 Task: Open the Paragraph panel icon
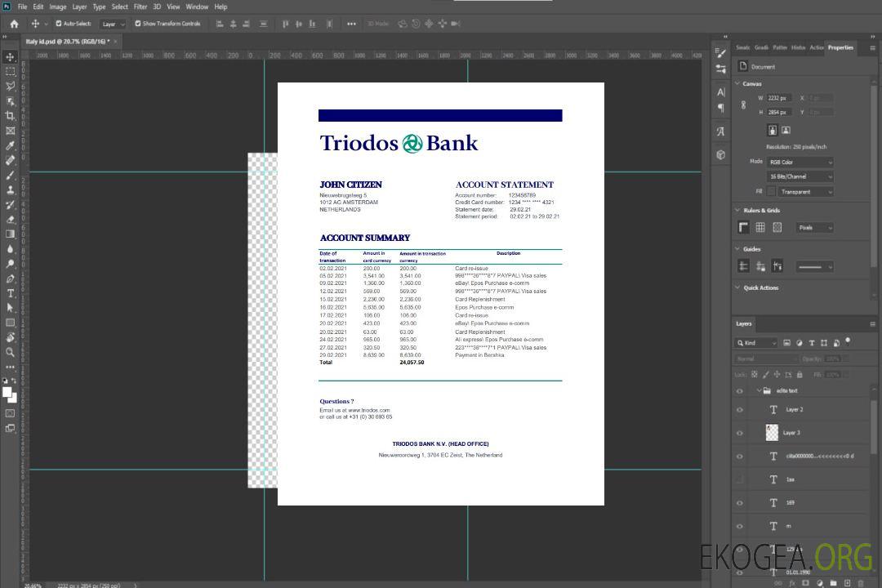720,108
